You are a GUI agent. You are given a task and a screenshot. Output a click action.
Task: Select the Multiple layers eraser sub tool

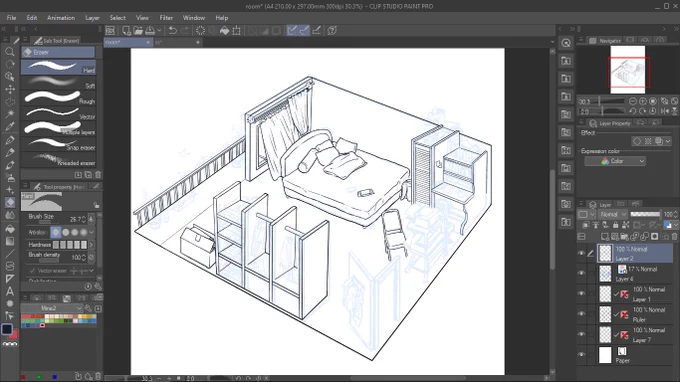point(58,128)
